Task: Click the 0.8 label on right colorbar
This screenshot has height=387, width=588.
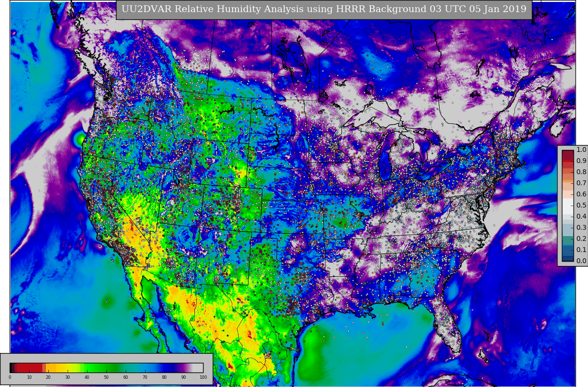Action: coord(581,172)
